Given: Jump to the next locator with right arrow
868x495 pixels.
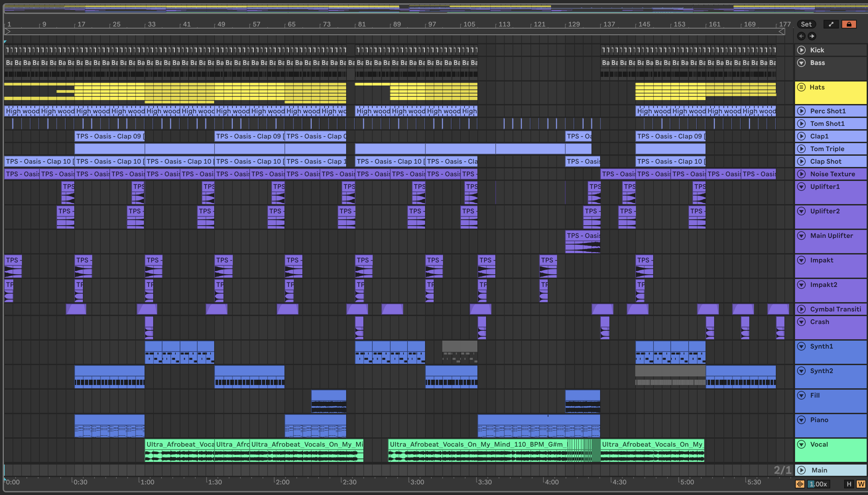Looking at the screenshot, I should coord(812,36).
